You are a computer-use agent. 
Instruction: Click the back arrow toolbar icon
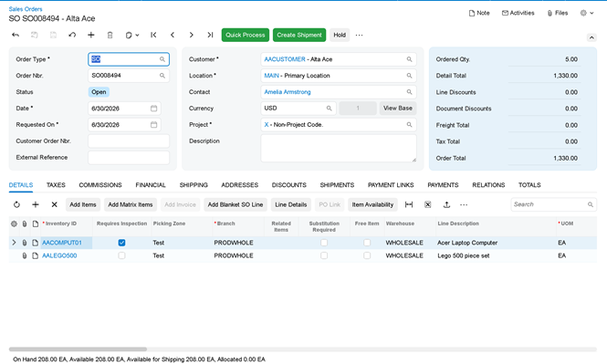16,35
